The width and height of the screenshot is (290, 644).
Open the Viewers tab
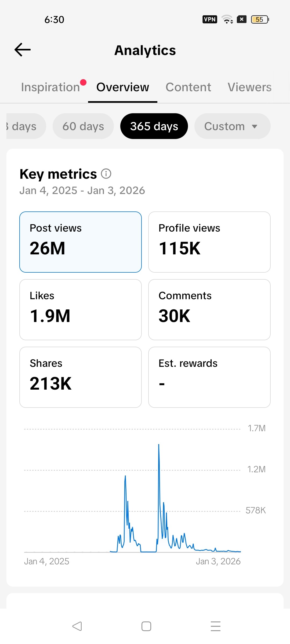(249, 87)
